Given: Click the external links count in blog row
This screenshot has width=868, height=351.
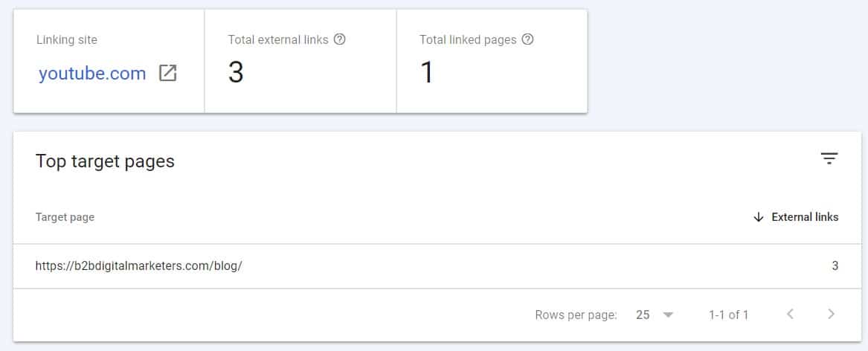Looking at the screenshot, I should [x=835, y=265].
